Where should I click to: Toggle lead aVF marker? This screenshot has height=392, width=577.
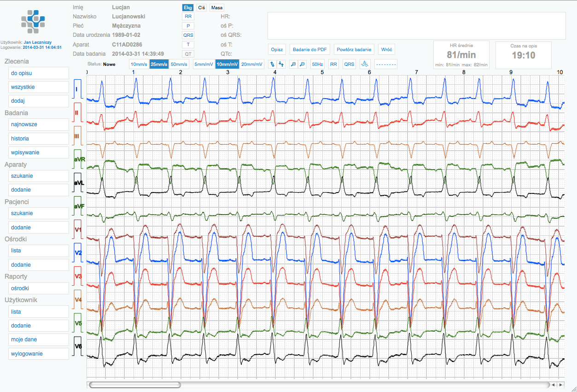(78, 206)
